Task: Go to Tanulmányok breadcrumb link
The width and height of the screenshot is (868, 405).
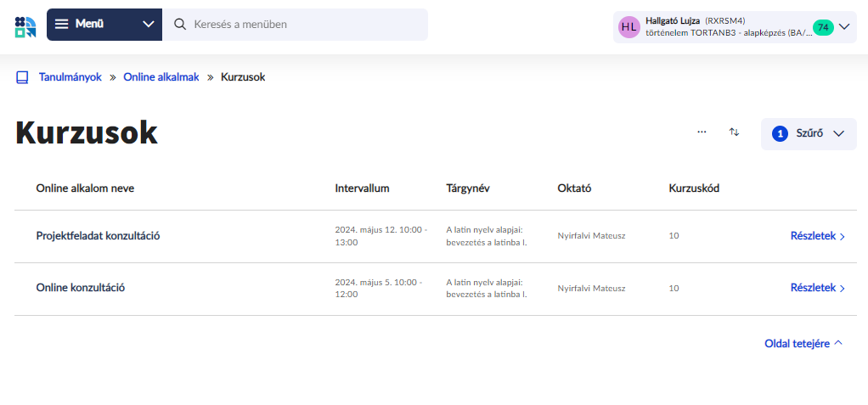Action: (x=70, y=77)
